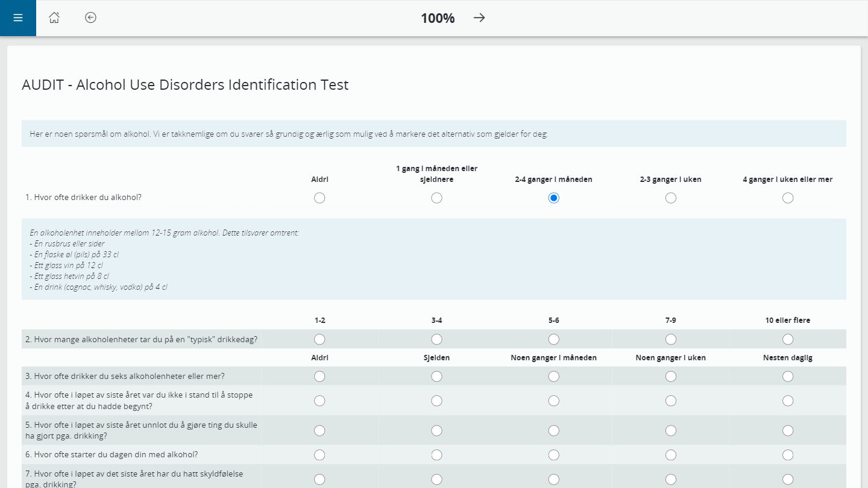
Task: Choose '1 gang i måneden eller sjeldnere' for question 1
Action: (x=436, y=198)
